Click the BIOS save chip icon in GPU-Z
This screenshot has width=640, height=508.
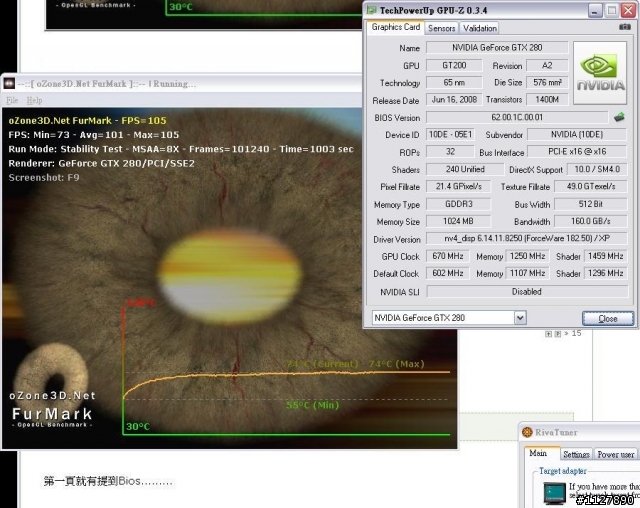[x=619, y=117]
